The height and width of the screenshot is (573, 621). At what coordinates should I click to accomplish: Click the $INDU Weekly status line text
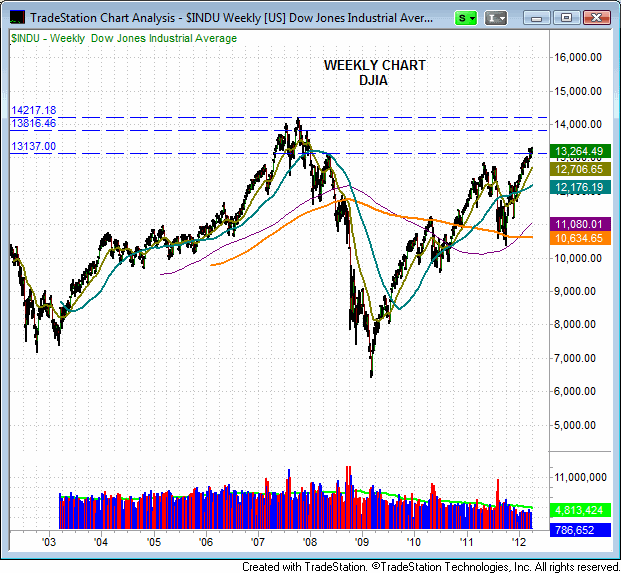[124, 38]
